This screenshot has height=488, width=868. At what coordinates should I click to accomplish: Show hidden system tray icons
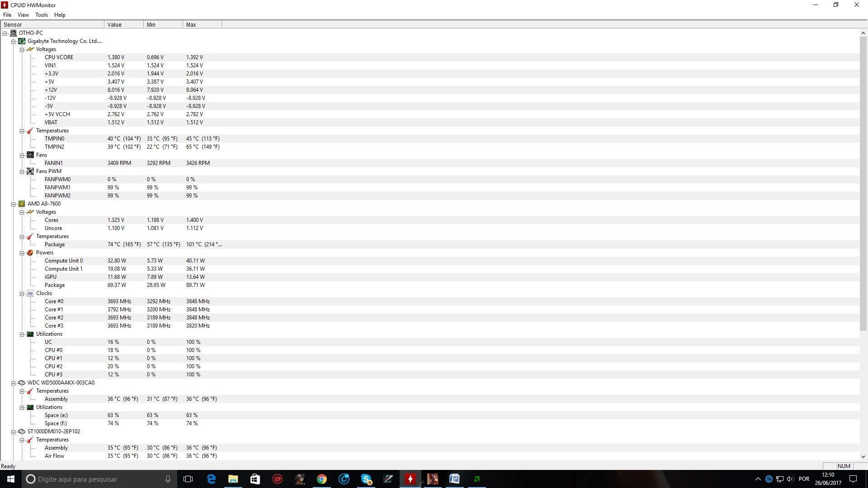pos(758,479)
